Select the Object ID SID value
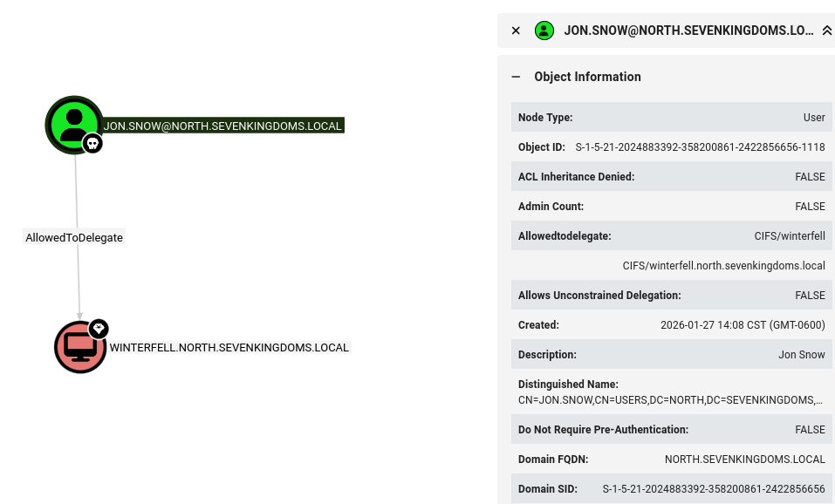 tap(700, 146)
